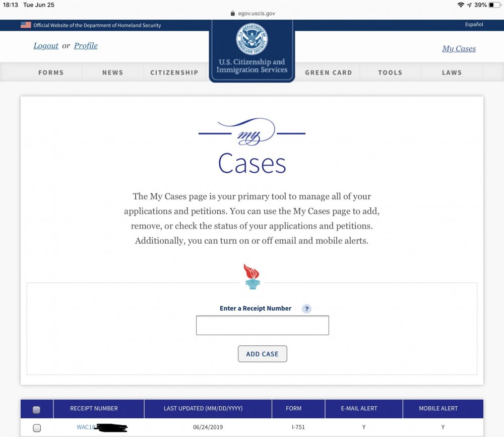
Task: Tap the battery indicator icon
Action: click(495, 5)
